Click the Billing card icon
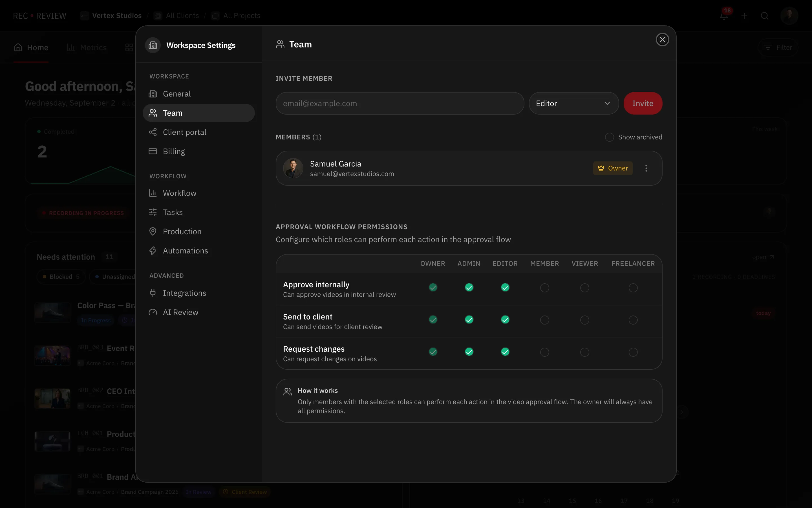Image resolution: width=812 pixels, height=508 pixels. (x=153, y=151)
